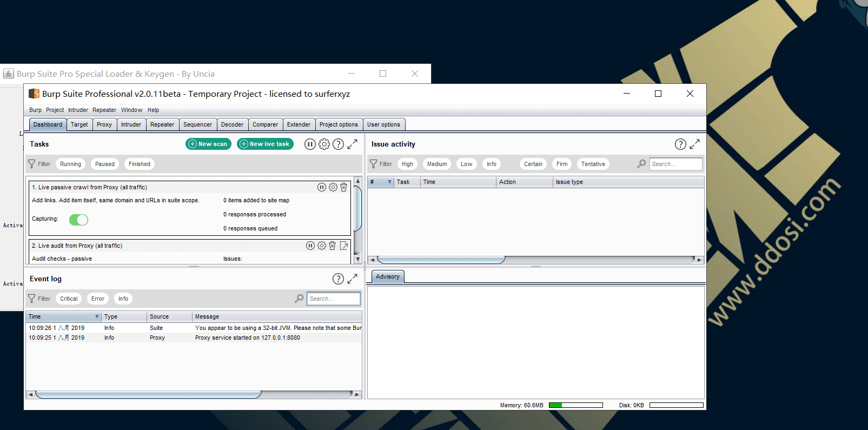Toggle the Finished tasks filter
Screen dimensions: 868x430
point(140,164)
